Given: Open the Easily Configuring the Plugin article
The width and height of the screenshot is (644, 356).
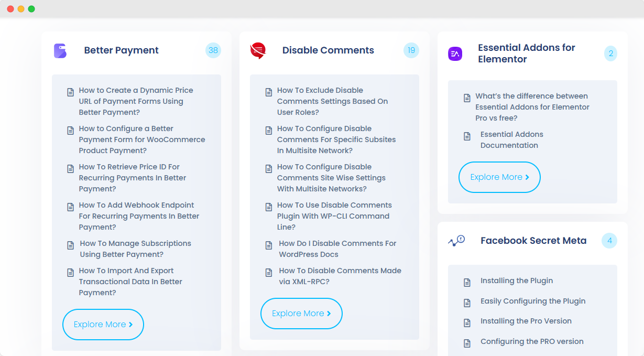Looking at the screenshot, I should pos(533,301).
